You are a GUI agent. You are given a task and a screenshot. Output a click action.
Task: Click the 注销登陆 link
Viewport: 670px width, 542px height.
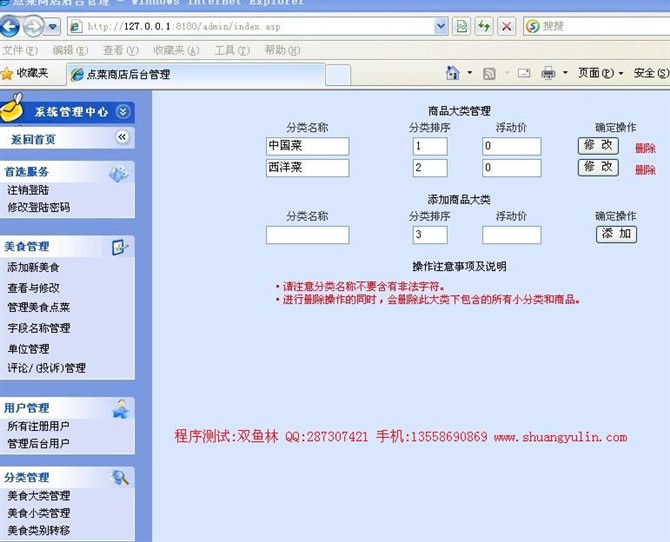(x=28, y=190)
